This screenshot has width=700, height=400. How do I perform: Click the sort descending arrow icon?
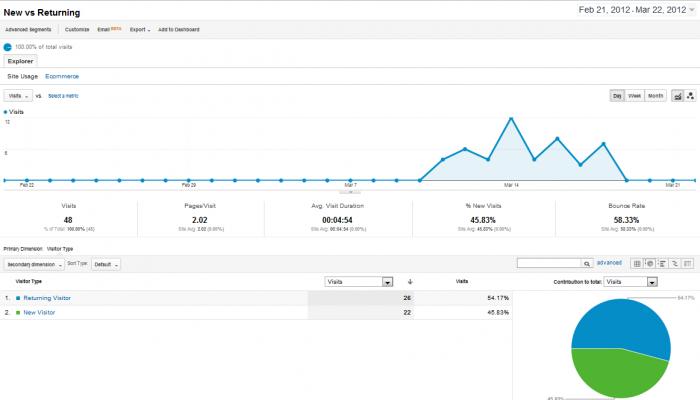(x=410, y=282)
